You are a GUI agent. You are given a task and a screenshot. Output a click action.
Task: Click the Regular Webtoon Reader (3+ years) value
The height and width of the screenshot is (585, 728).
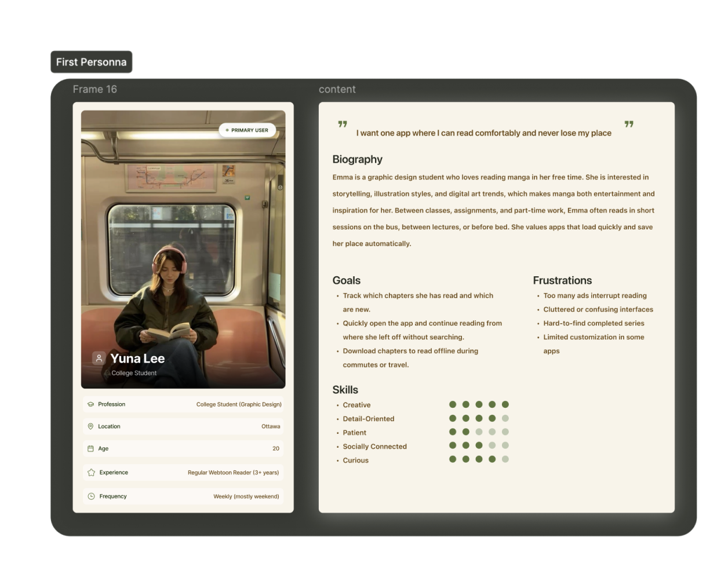pos(233,473)
